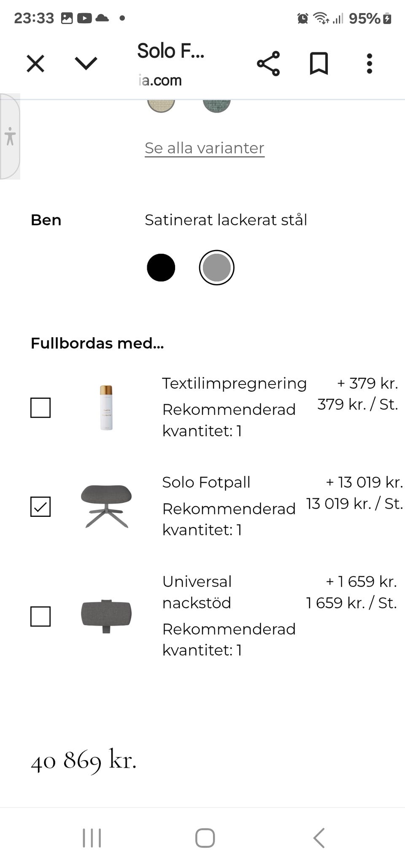The image size is (405, 868).
Task: Close the product overlay with the X
Action: (x=35, y=63)
